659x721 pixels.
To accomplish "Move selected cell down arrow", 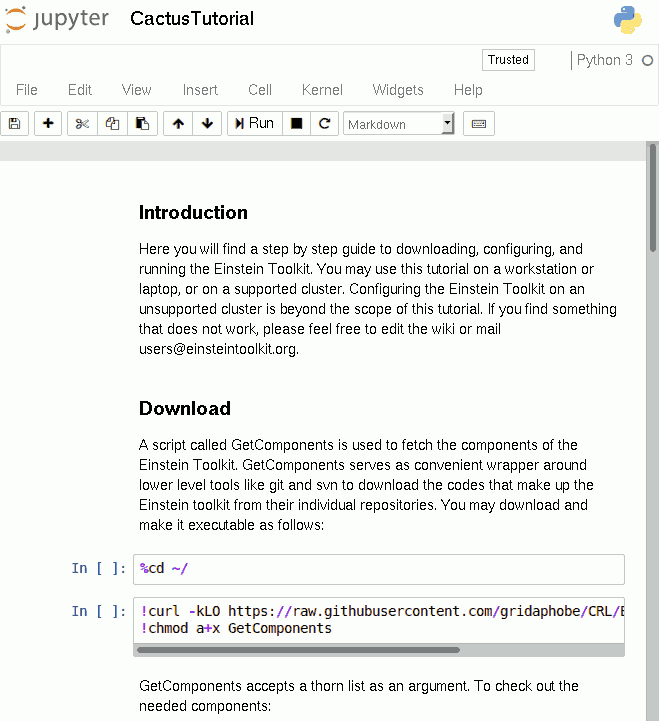I will coord(207,123).
